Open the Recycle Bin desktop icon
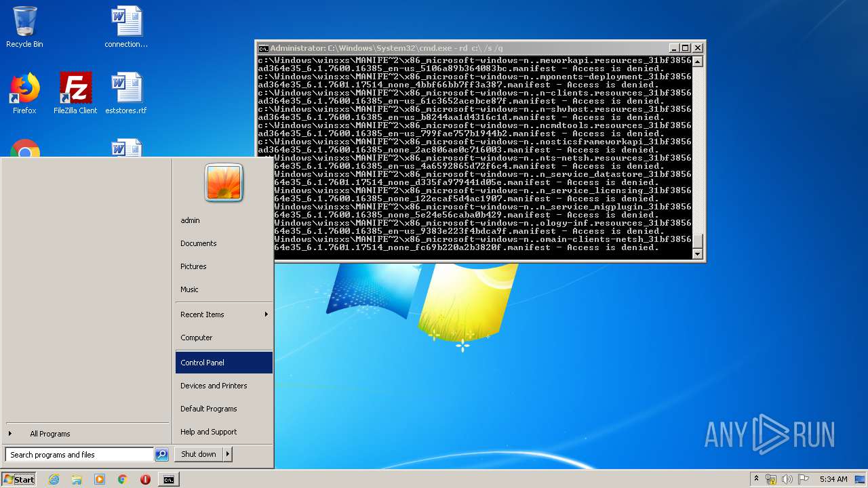Viewport: 868px width, 488px height. tap(24, 27)
